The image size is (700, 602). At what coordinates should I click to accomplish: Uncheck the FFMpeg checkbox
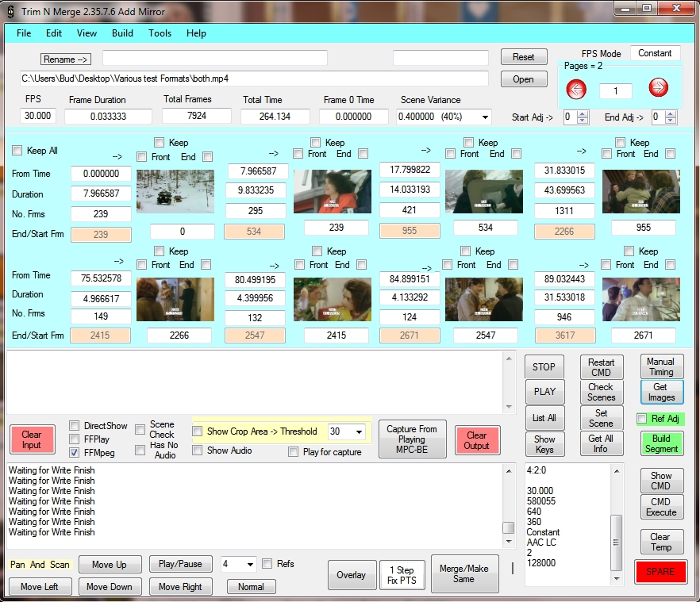click(x=75, y=453)
